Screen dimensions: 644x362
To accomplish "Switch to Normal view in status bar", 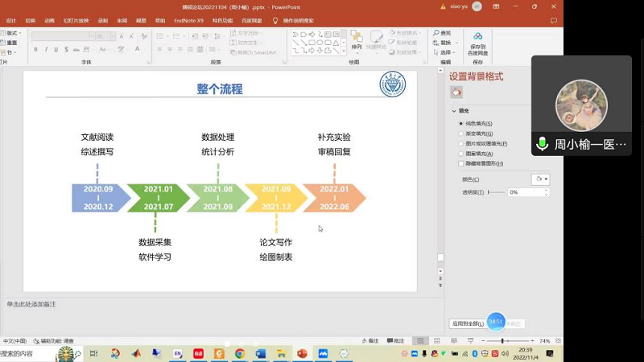I will click(420, 341).
